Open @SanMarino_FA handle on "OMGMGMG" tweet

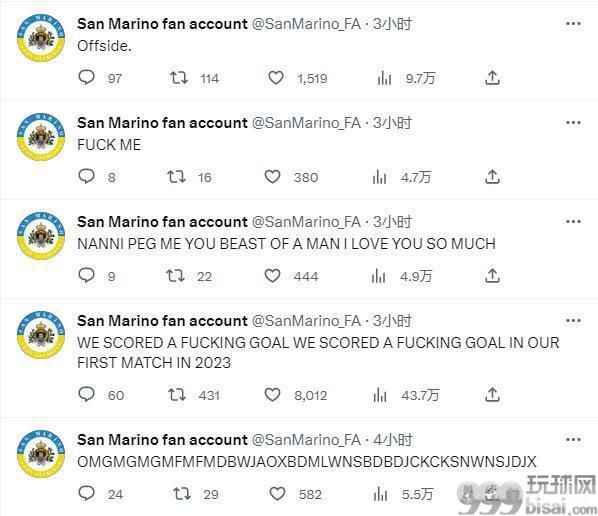click(x=306, y=440)
